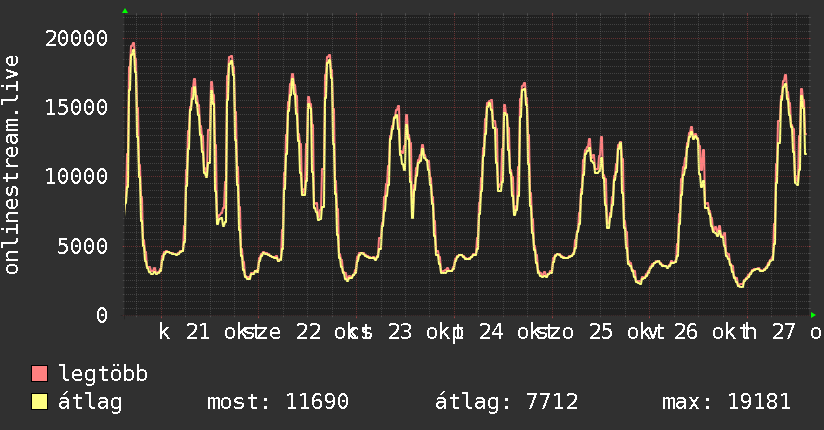Click the pink legtöbb legend color swatch
Viewport: 824px width, 430px height.
coord(39,373)
